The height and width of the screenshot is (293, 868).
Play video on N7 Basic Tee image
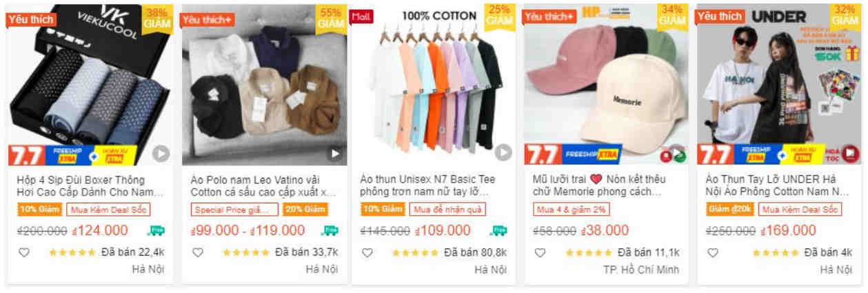tap(503, 152)
